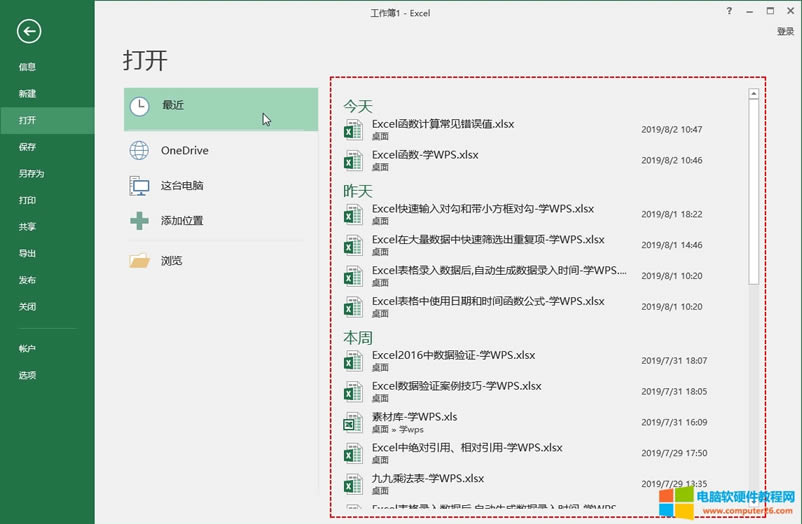Open the 打印 menu item

[x=27, y=200]
